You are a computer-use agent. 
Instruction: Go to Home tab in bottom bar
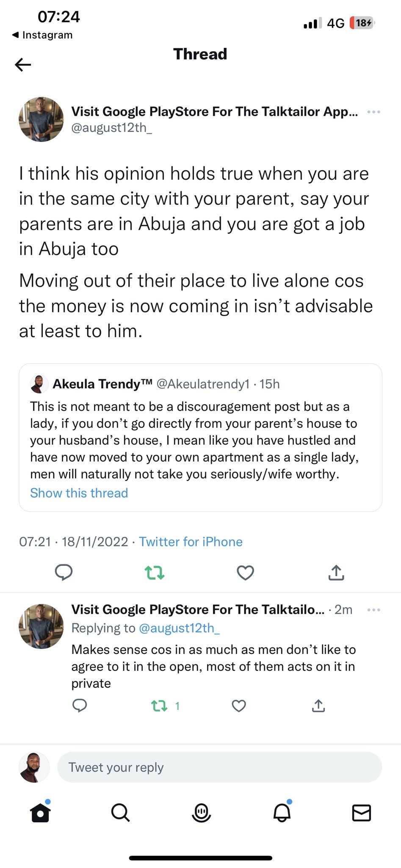(40, 812)
